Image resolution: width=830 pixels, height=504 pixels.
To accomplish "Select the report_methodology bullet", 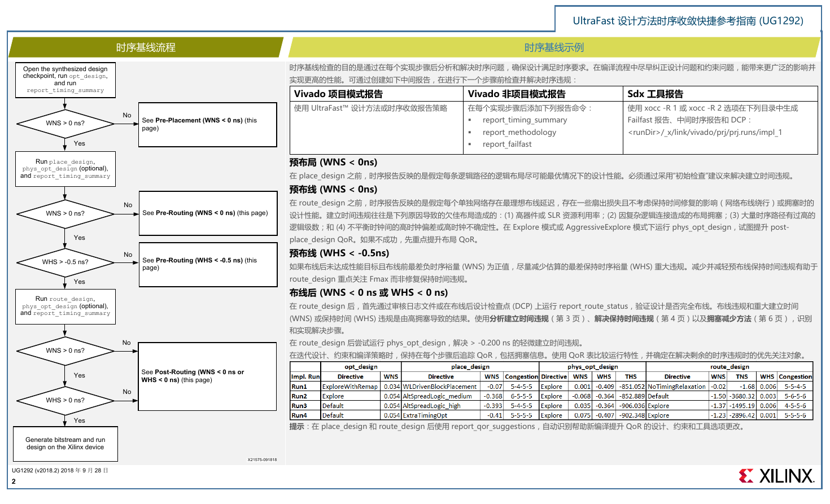I will pyautogui.click(x=519, y=133).
